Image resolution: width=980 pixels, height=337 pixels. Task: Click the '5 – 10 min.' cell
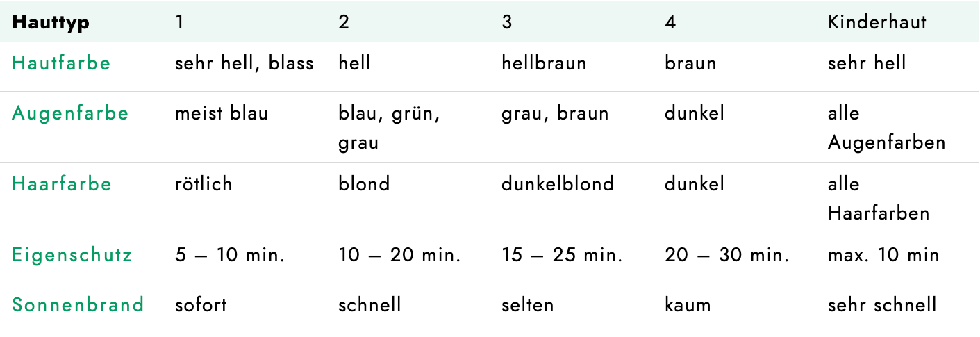230,255
